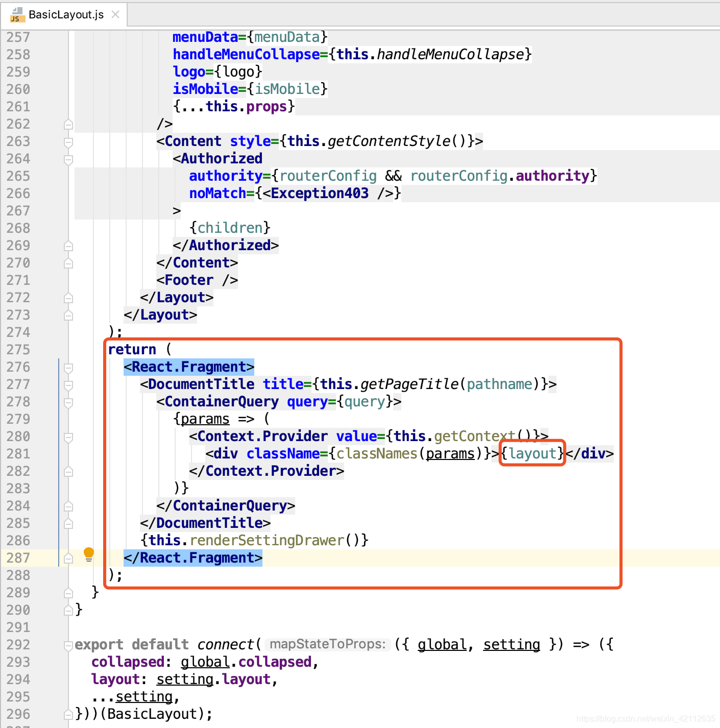The width and height of the screenshot is (720, 728).
Task: Toggle fold marker at line 296
Action: [x=68, y=714]
